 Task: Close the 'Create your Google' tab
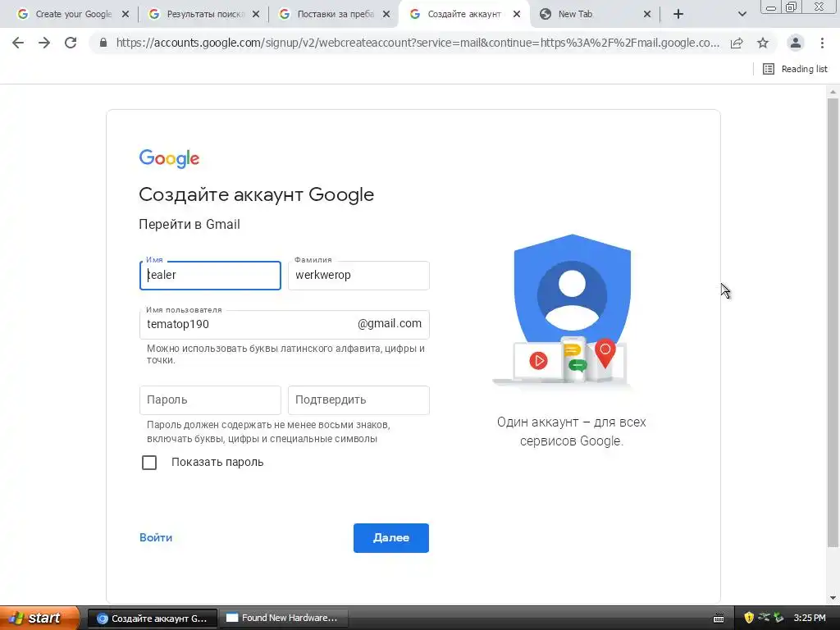(x=126, y=15)
